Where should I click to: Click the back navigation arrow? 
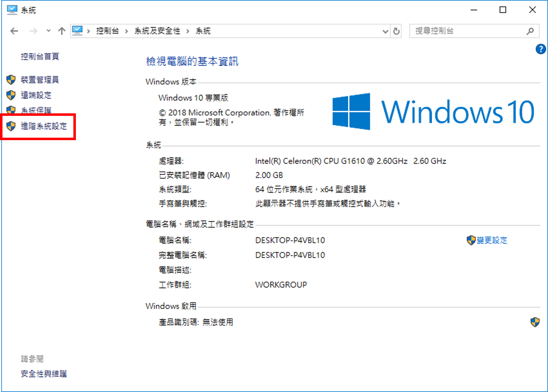coord(14,31)
